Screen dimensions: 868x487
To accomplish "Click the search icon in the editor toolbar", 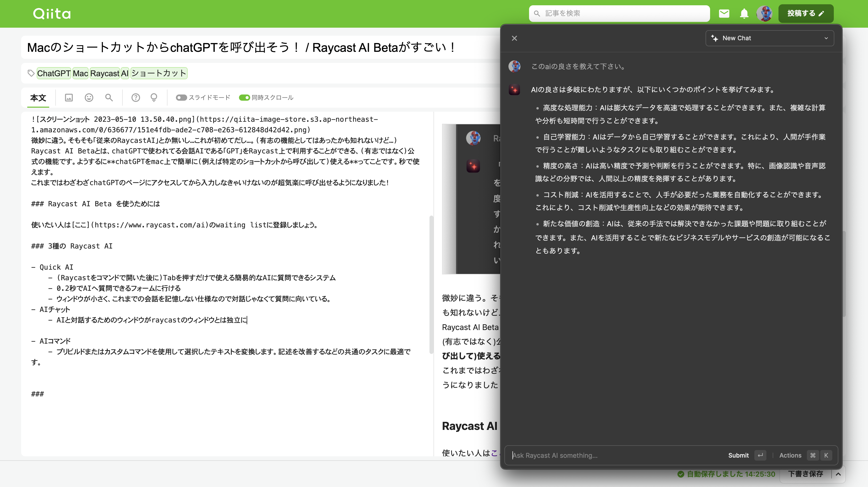I will pyautogui.click(x=109, y=98).
